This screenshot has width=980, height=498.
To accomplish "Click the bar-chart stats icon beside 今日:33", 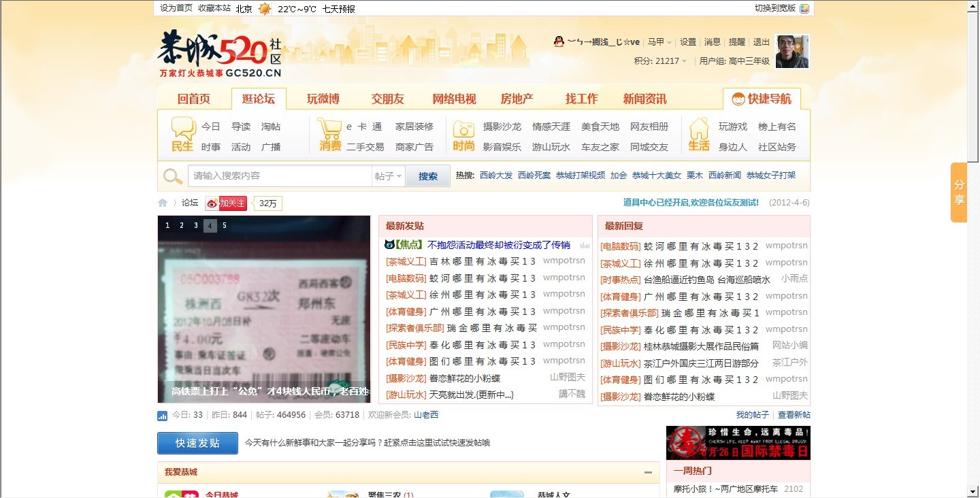I will tap(161, 415).
